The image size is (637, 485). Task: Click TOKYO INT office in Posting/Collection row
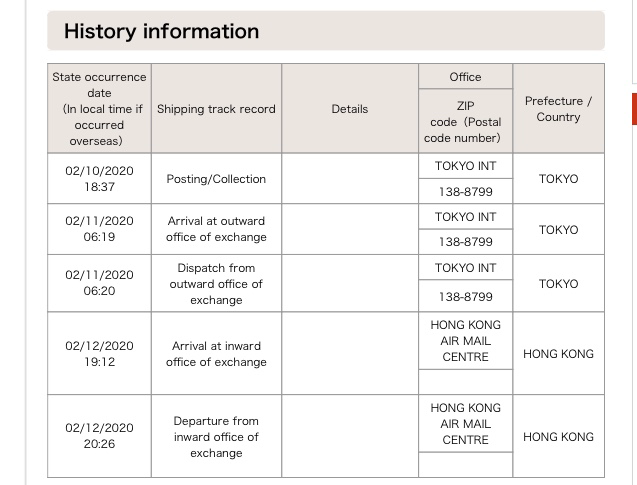[x=466, y=166]
